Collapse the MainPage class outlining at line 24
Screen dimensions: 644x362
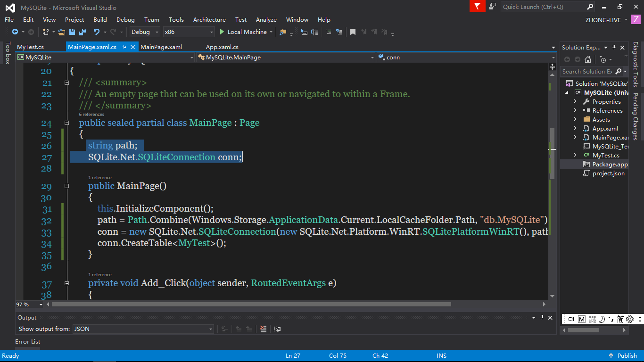66,123
